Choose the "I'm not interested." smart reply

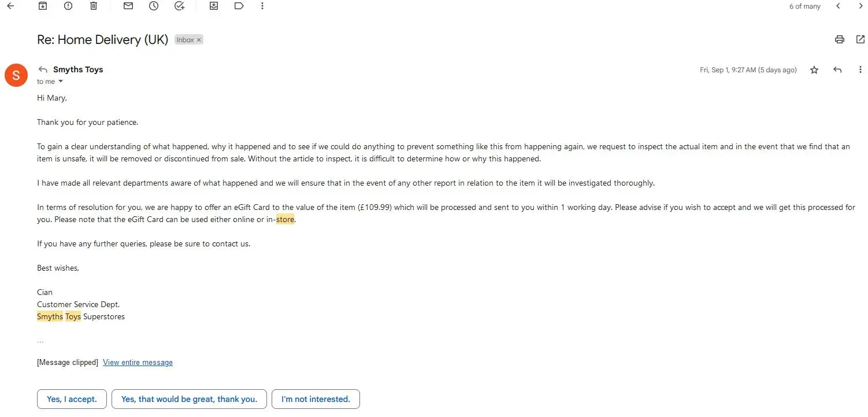pyautogui.click(x=316, y=399)
